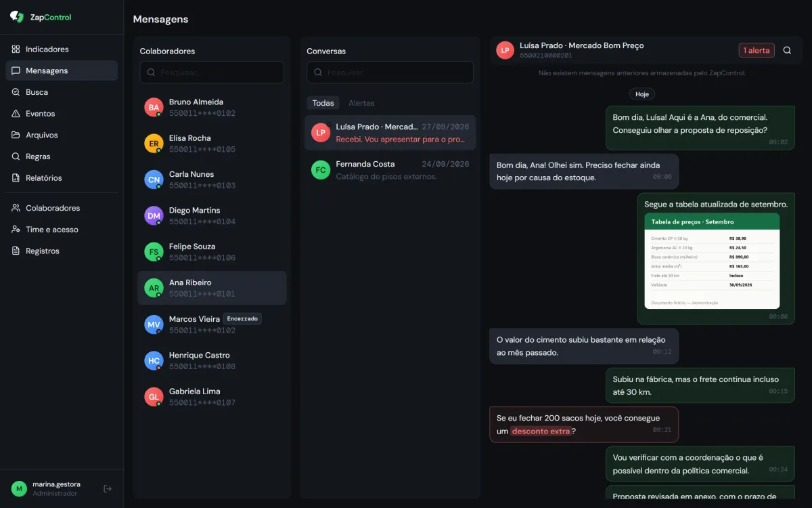Click the message 'Subiu na fábrica' bubble
The height and width of the screenshot is (508, 812).
point(700,385)
